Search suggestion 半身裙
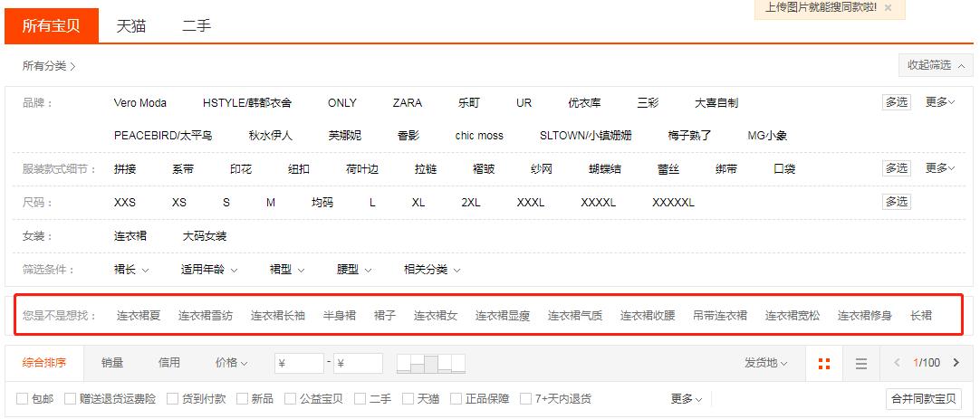 tap(340, 316)
